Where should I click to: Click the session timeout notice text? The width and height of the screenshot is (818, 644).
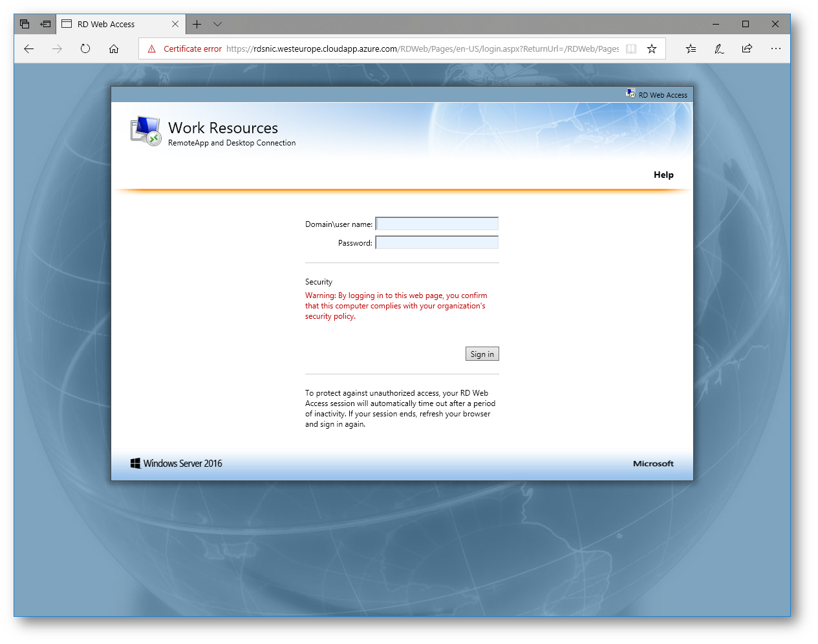click(x=400, y=409)
